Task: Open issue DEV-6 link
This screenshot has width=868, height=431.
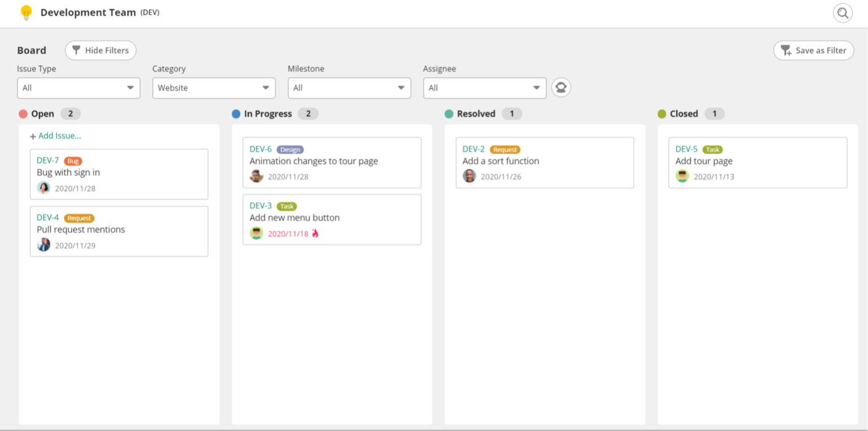Action: (x=261, y=149)
